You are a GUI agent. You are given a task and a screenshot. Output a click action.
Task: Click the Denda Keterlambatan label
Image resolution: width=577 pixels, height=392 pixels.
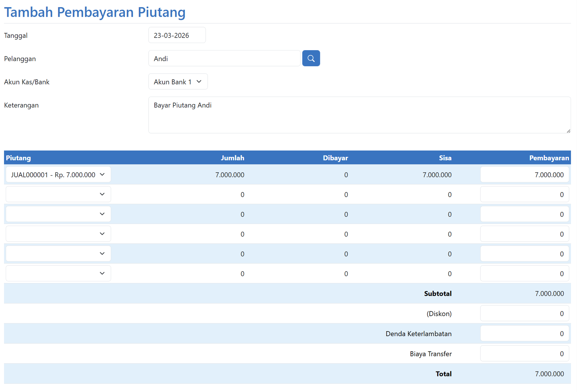[x=419, y=334]
